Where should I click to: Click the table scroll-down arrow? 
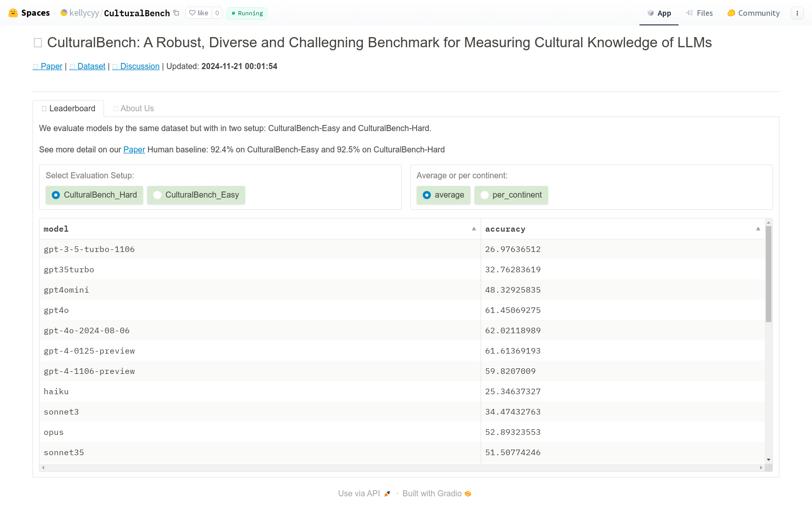click(x=768, y=460)
